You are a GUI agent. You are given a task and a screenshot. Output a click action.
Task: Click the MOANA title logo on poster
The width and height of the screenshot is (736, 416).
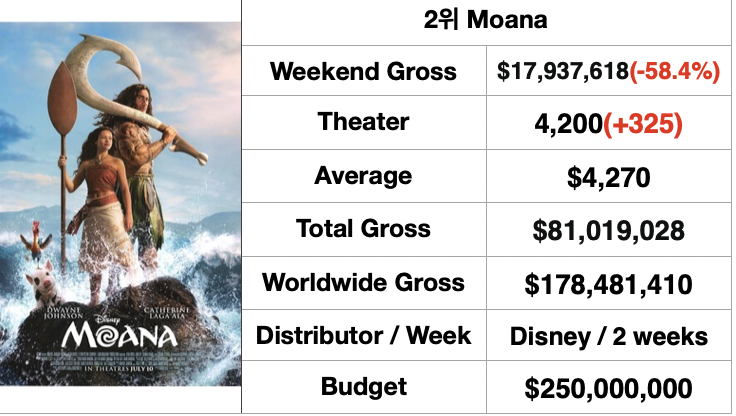120,335
